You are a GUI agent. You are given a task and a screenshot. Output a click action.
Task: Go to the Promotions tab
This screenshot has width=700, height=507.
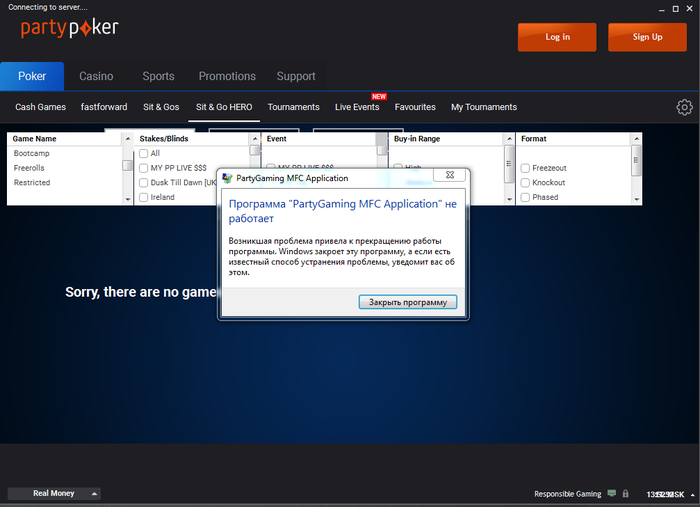227,76
